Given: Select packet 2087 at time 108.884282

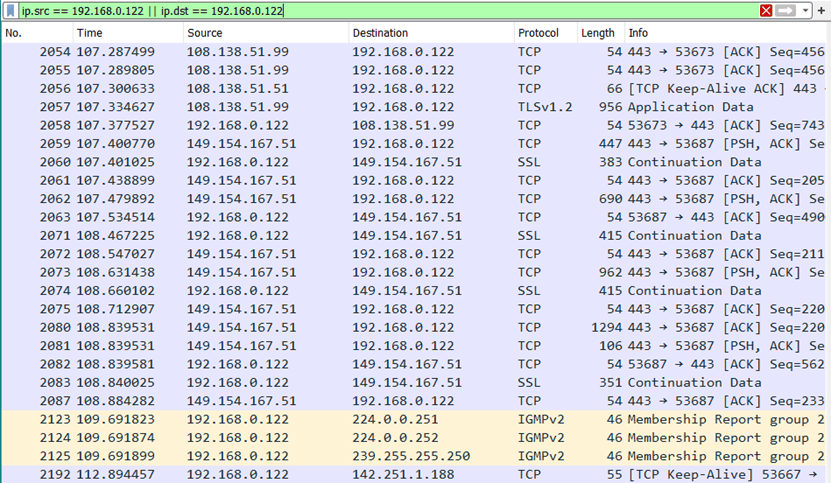Looking at the screenshot, I should (x=416, y=401).
